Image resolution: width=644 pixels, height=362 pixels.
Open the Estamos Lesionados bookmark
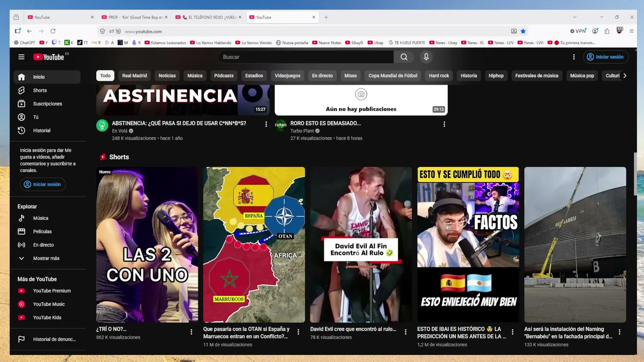165,43
